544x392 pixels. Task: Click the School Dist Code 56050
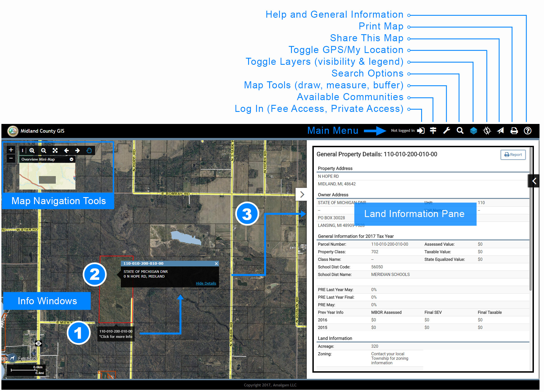pyautogui.click(x=377, y=267)
